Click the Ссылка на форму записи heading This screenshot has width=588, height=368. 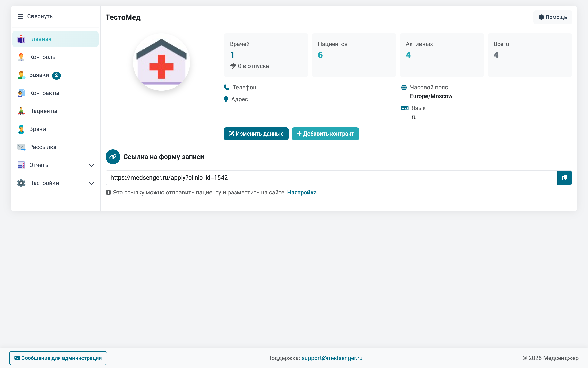[164, 157]
